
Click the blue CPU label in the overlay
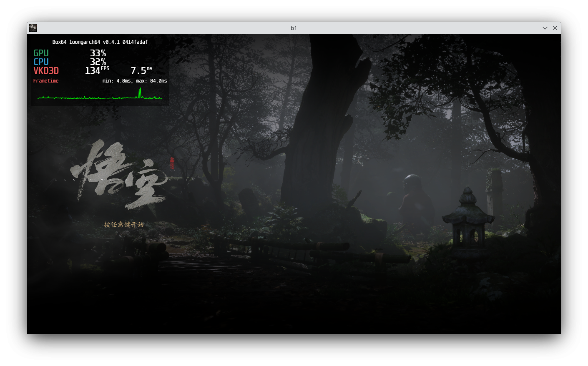click(41, 62)
